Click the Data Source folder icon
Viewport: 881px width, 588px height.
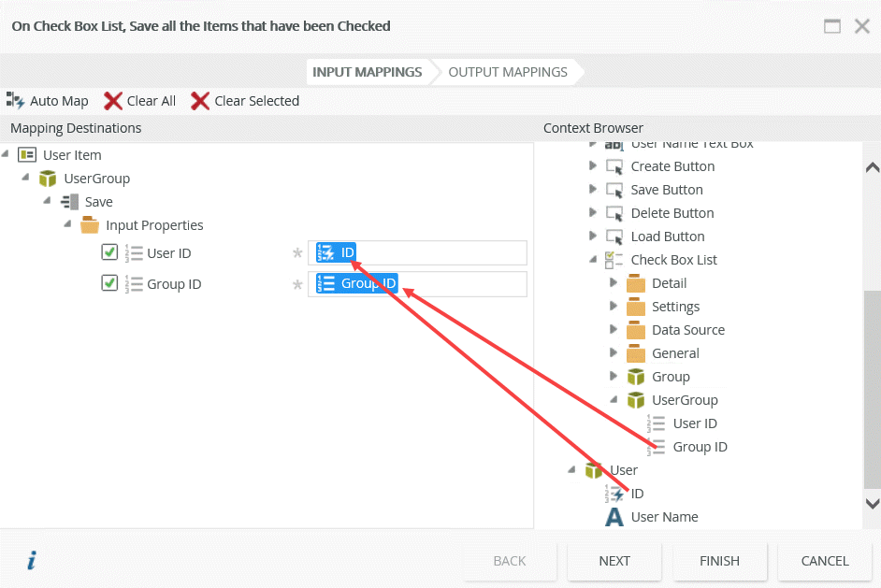click(x=636, y=330)
